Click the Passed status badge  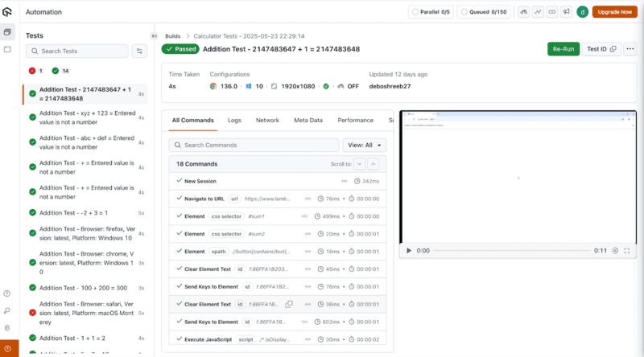(x=180, y=49)
